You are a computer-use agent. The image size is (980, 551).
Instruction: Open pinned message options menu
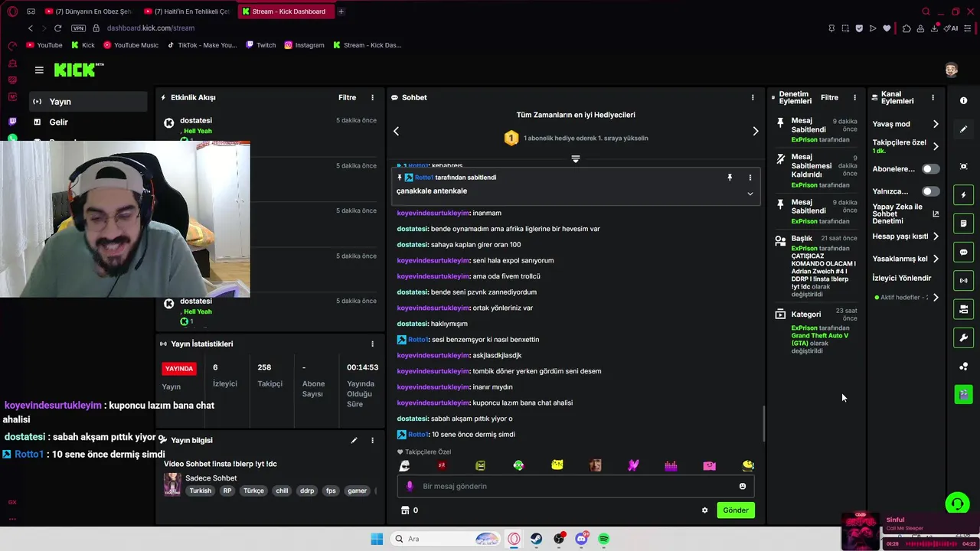click(x=750, y=178)
